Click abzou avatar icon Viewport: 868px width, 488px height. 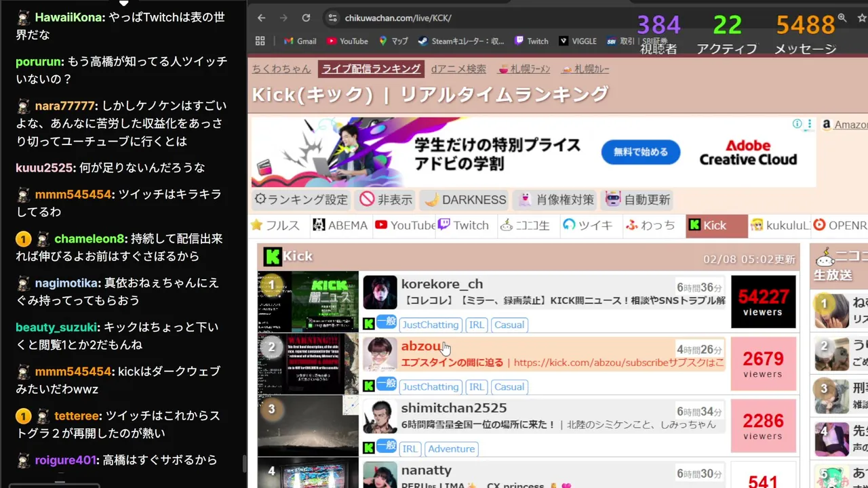point(380,354)
